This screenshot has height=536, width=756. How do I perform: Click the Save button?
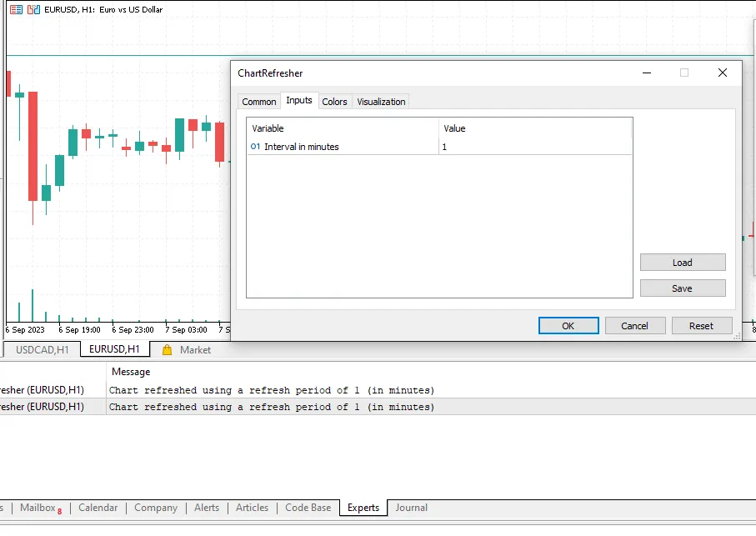683,288
